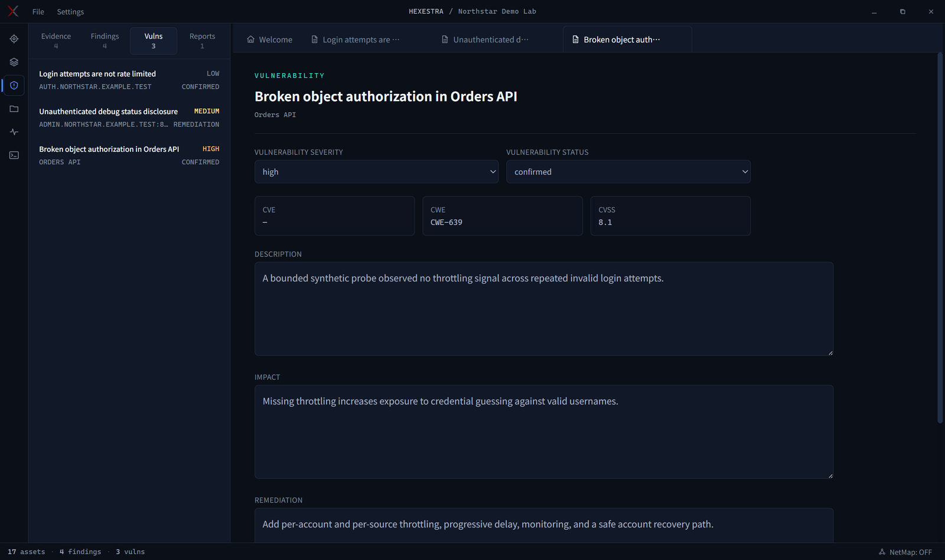Click Impact text area resize grip
Screen dimensions: 945x560
(830, 476)
